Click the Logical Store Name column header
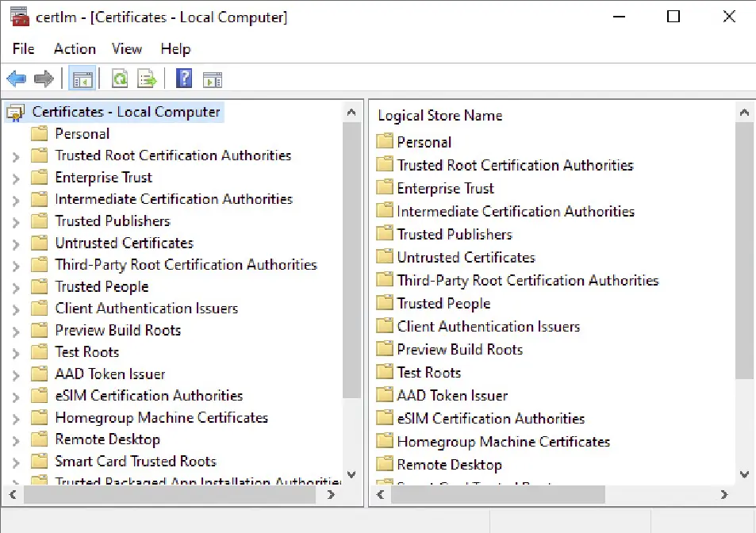The image size is (756, 533). tap(440, 116)
